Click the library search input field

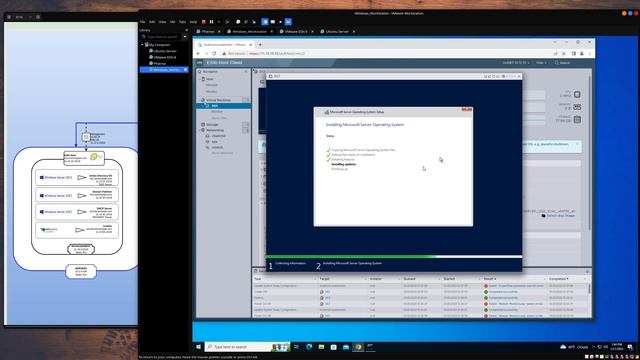pyautogui.click(x=161, y=37)
